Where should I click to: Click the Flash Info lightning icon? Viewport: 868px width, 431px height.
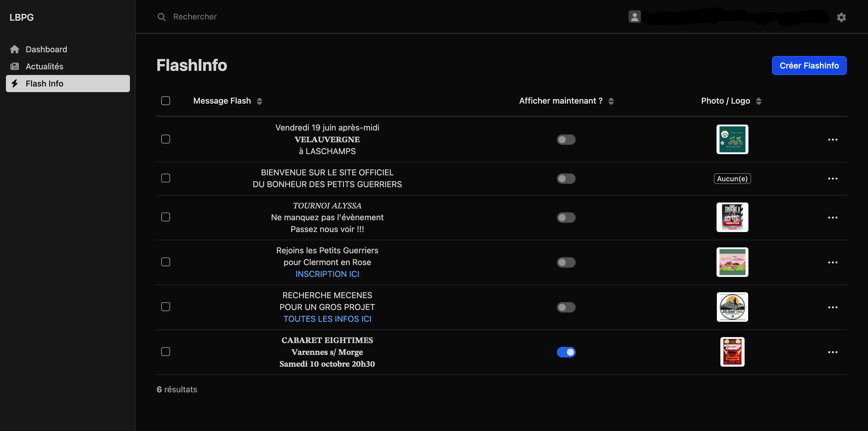(x=14, y=83)
